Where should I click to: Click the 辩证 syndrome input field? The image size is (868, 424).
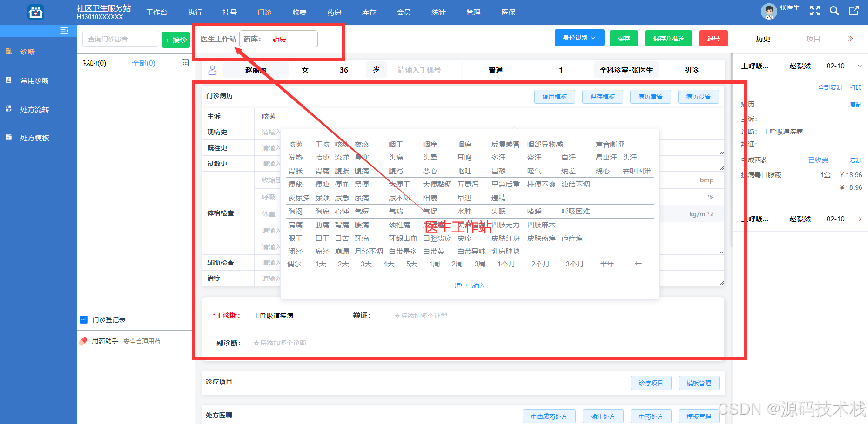(554, 316)
